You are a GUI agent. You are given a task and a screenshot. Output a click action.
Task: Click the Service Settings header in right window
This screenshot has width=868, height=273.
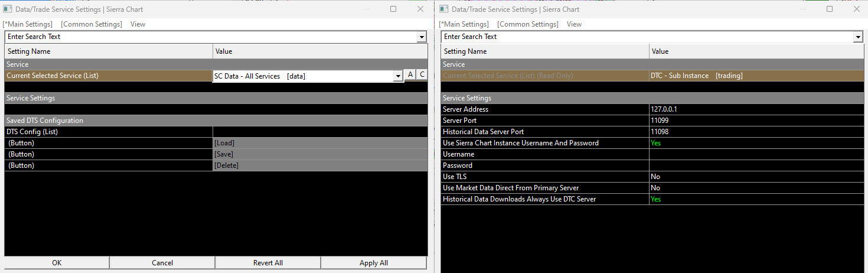click(652, 98)
